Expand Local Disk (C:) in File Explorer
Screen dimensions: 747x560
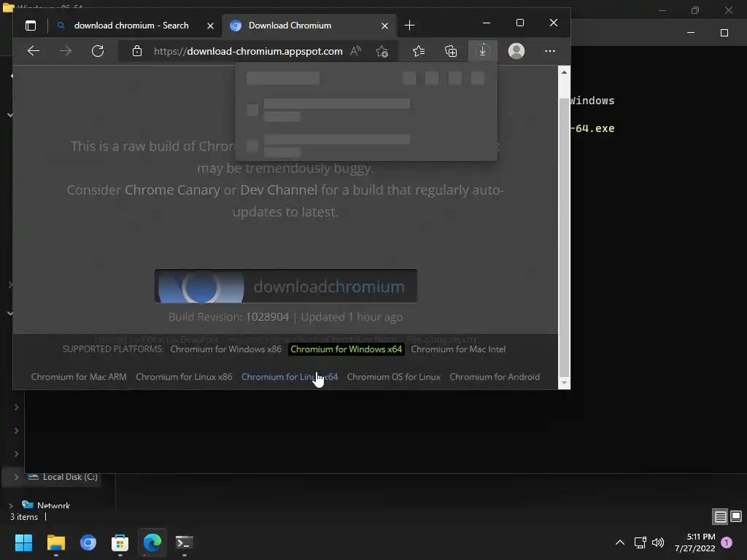point(16,477)
